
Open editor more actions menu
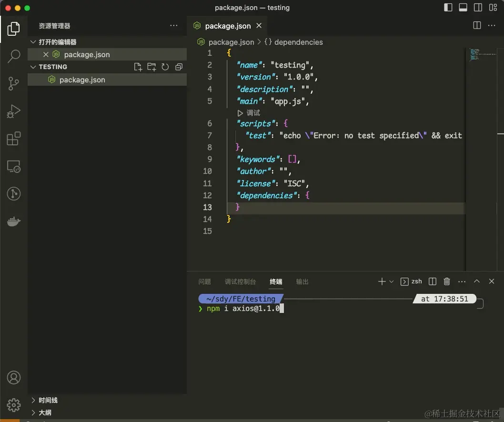click(x=492, y=25)
